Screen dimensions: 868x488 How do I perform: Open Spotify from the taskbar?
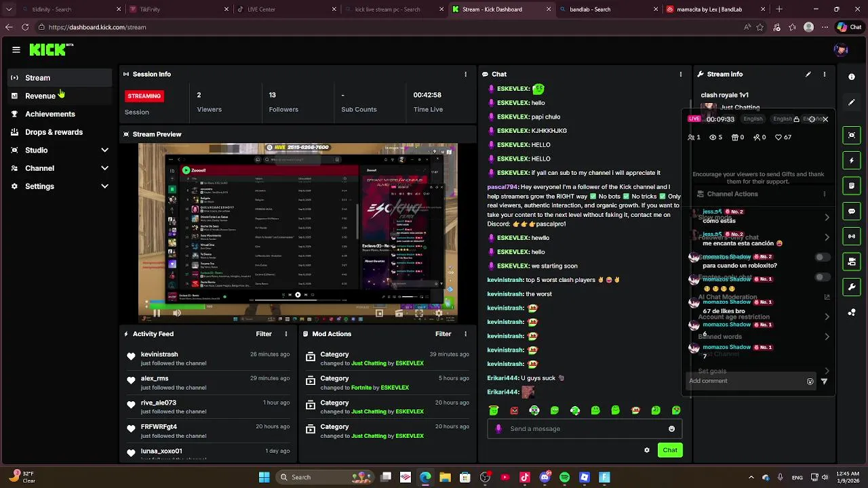point(565,477)
